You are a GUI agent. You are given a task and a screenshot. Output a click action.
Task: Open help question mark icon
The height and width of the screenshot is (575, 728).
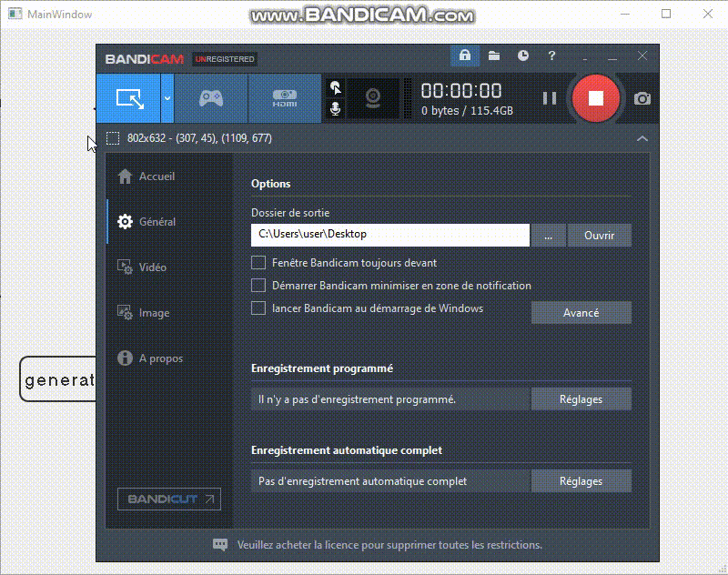(x=551, y=56)
